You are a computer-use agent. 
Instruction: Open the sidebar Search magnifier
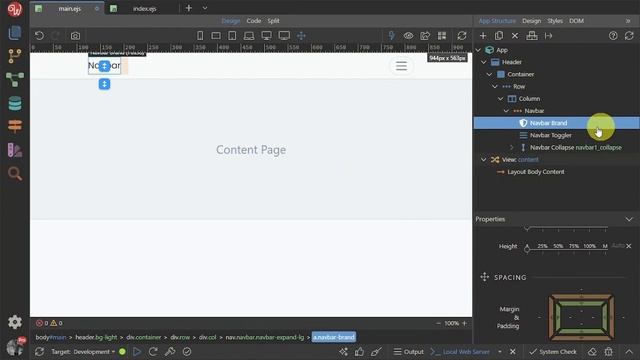pyautogui.click(x=15, y=174)
